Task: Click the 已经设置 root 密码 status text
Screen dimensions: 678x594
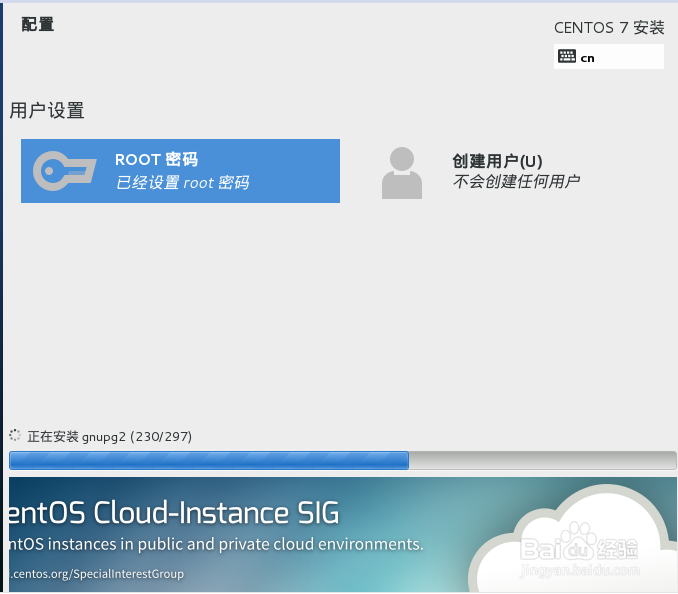Action: click(x=182, y=183)
